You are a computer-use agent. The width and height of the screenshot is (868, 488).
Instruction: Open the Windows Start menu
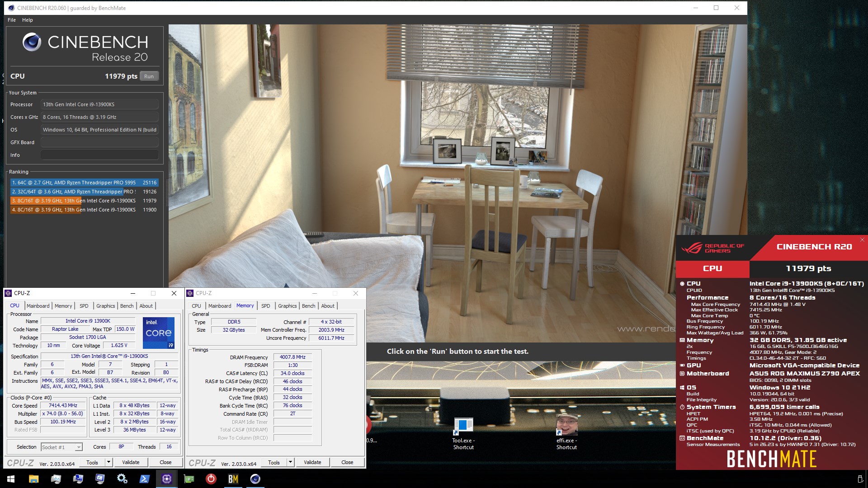[11, 479]
